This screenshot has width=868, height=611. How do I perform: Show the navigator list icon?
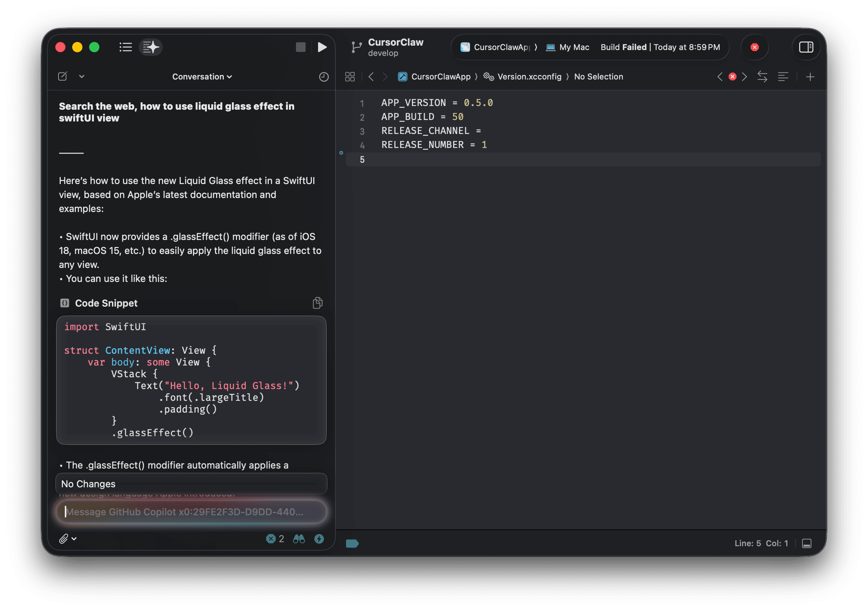click(126, 47)
